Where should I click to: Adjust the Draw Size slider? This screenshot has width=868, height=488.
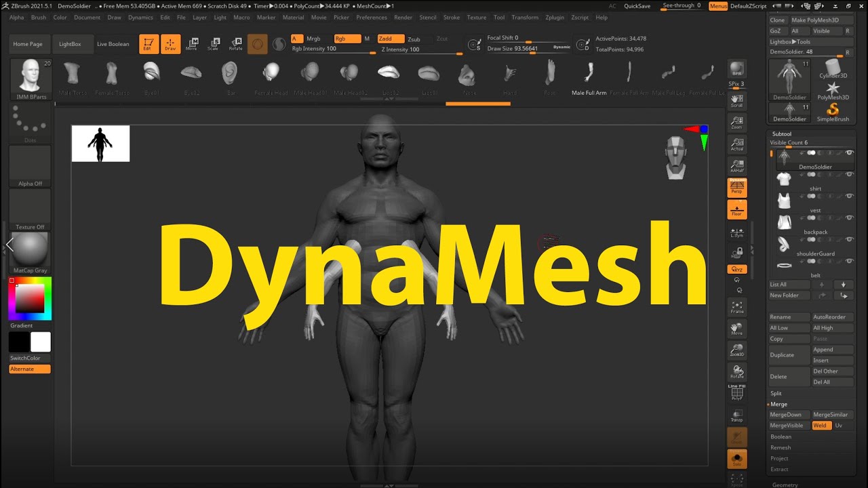point(529,49)
